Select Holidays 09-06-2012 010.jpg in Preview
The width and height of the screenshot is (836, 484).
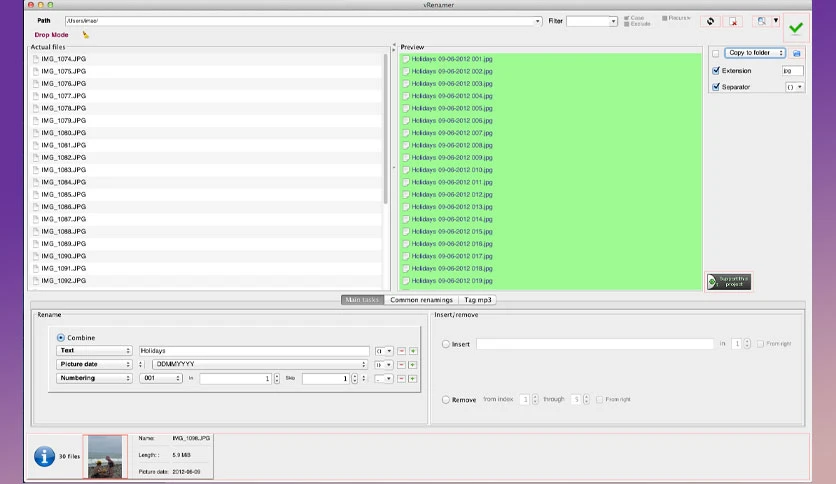tap(452, 170)
